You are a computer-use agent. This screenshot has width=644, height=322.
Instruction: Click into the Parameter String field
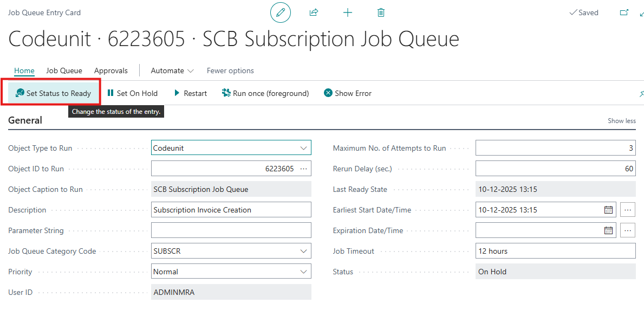coord(231,230)
